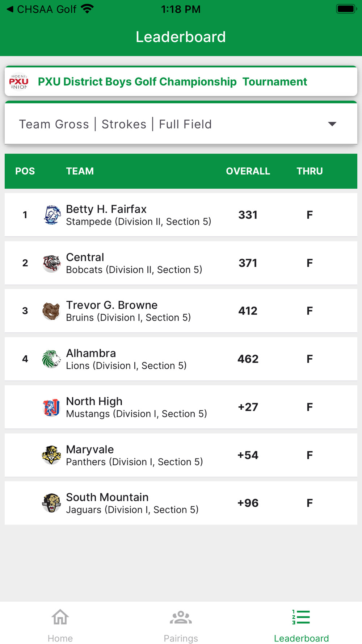Tap the Alhambra Lions team logo
Screen dimensions: 362x644
51,359
